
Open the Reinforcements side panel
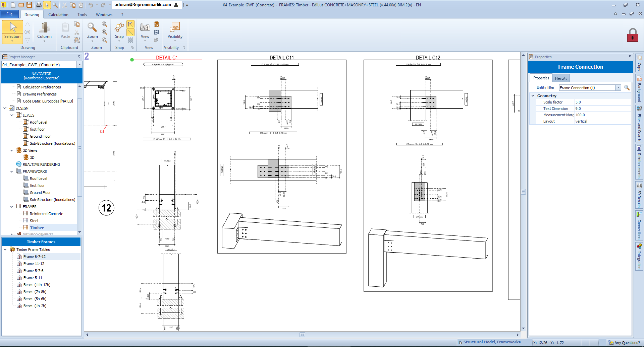(640, 162)
